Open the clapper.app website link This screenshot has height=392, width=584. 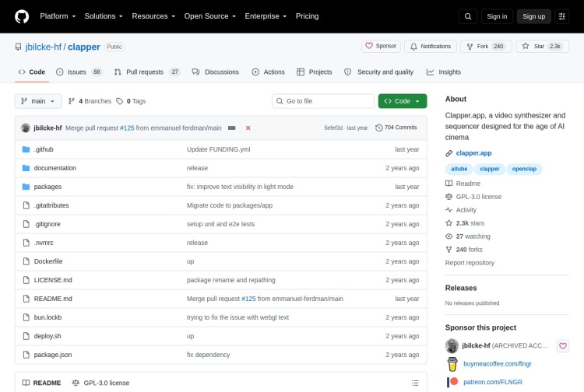[x=473, y=153]
